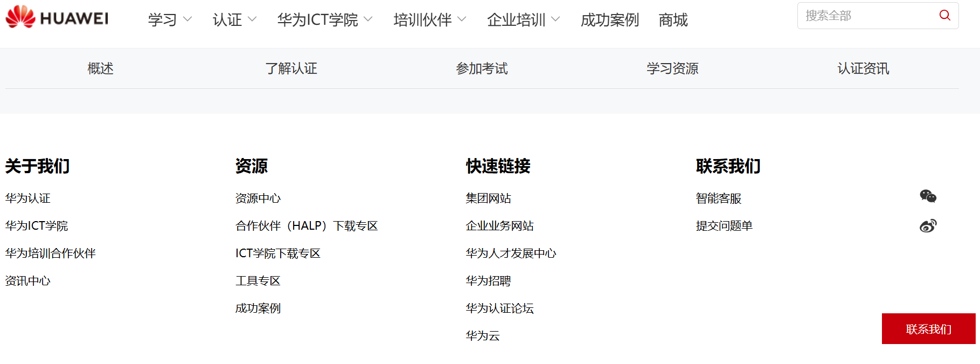The height and width of the screenshot is (364, 980).
Task: Open the Weibo icon
Action: (928, 225)
